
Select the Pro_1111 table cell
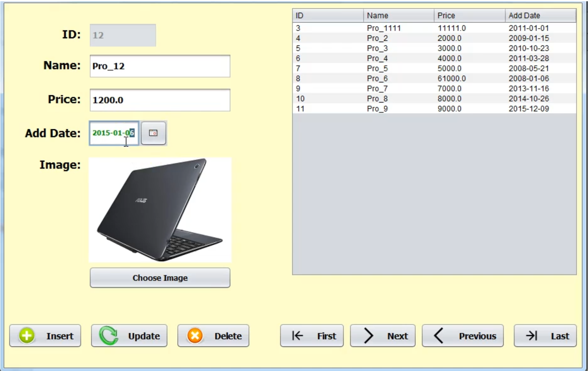click(x=399, y=28)
